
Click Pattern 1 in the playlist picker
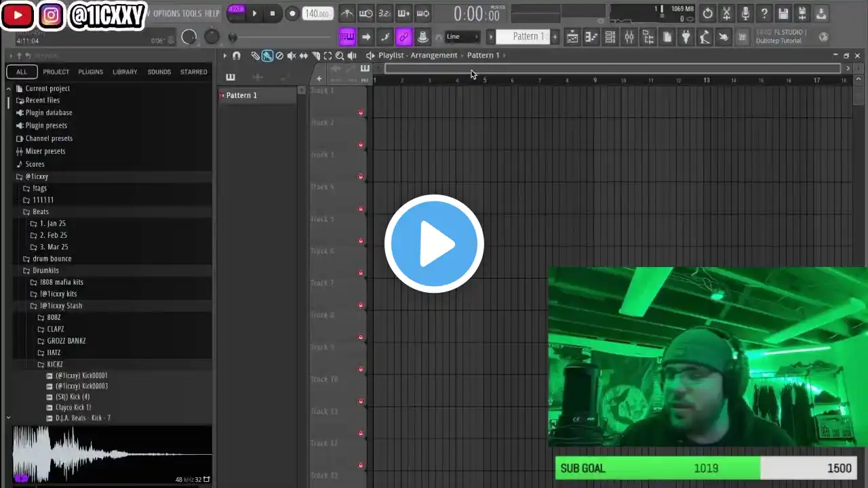click(258, 96)
